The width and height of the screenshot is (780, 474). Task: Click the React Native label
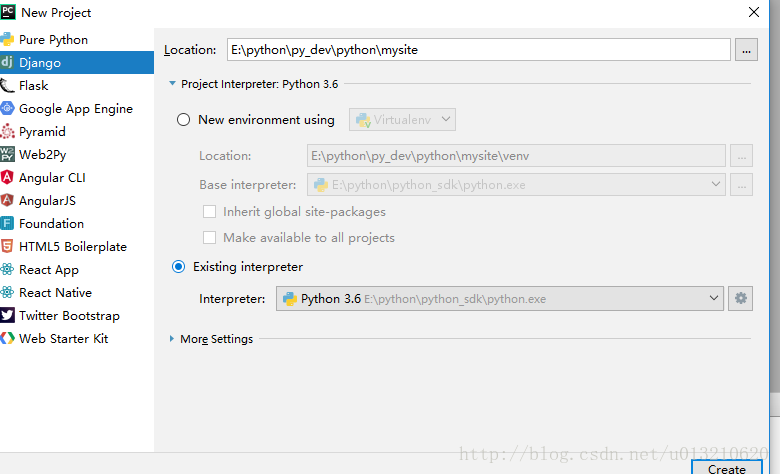(55, 292)
